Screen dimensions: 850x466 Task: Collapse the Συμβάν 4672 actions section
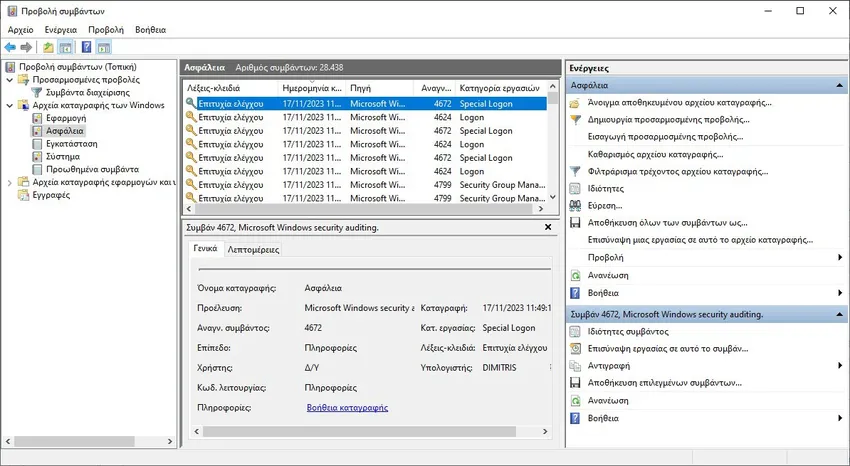839,314
